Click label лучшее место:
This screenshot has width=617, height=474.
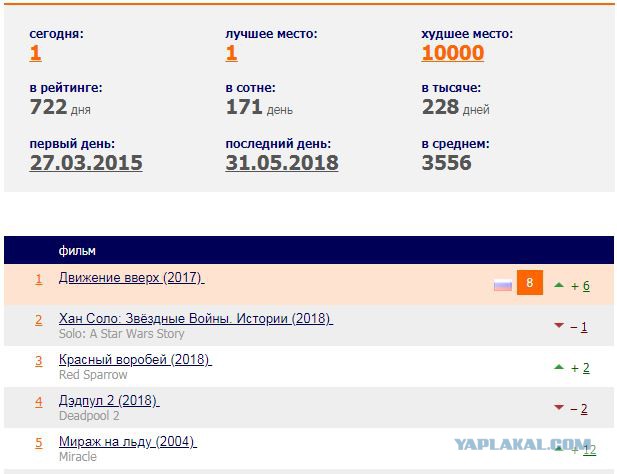click(272, 34)
